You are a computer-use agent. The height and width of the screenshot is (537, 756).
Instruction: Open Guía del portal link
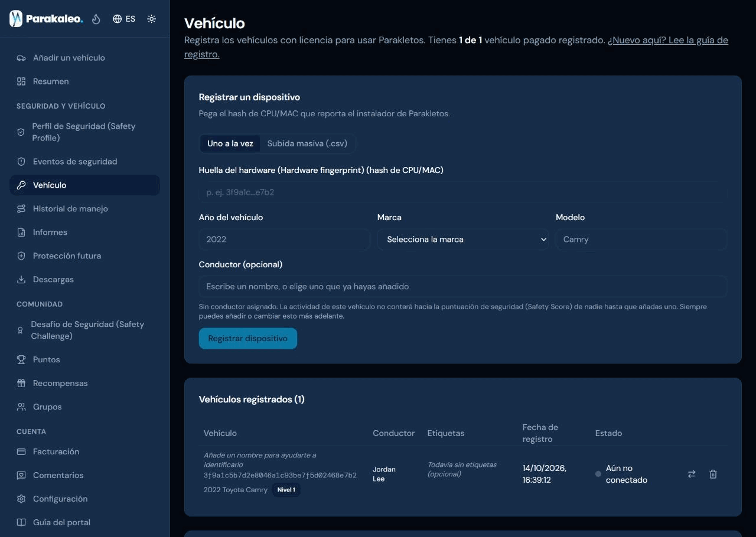[84, 523]
